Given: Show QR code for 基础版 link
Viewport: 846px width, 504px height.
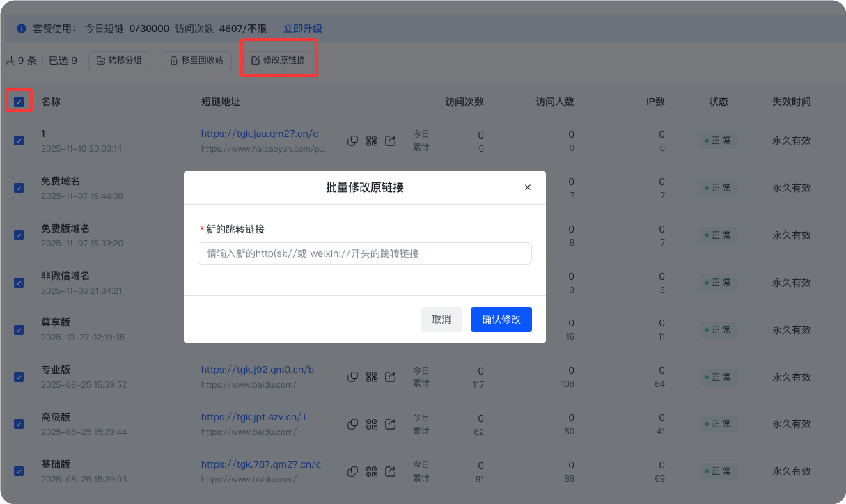Looking at the screenshot, I should [x=372, y=471].
